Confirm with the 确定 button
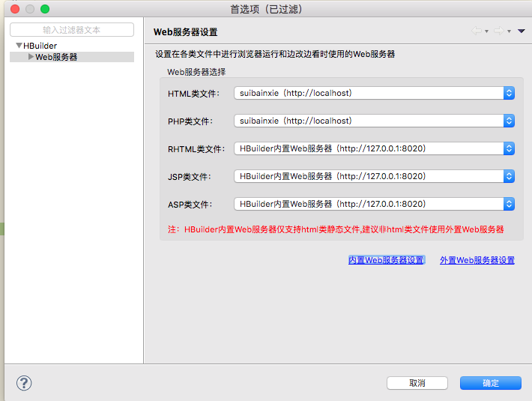532x401 pixels. [491, 383]
